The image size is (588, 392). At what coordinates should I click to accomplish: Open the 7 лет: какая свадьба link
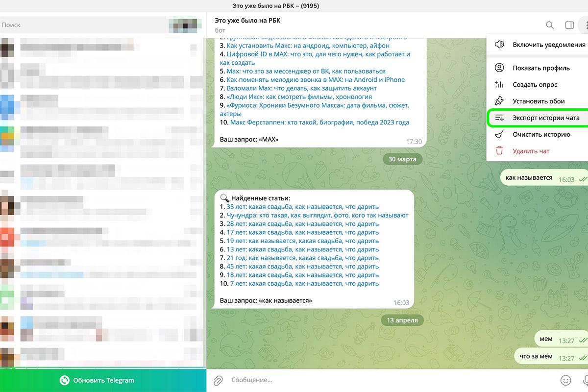[304, 283]
